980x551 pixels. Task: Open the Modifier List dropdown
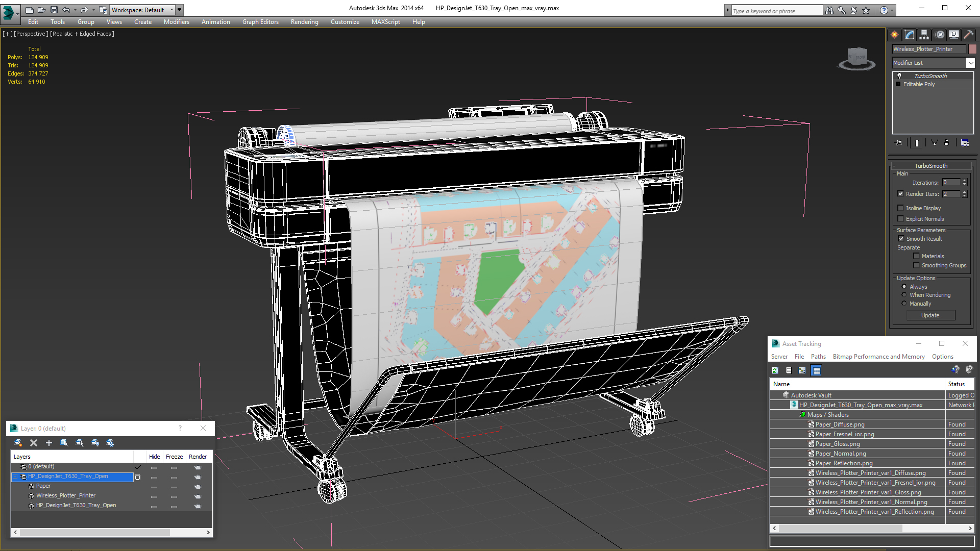click(x=970, y=63)
